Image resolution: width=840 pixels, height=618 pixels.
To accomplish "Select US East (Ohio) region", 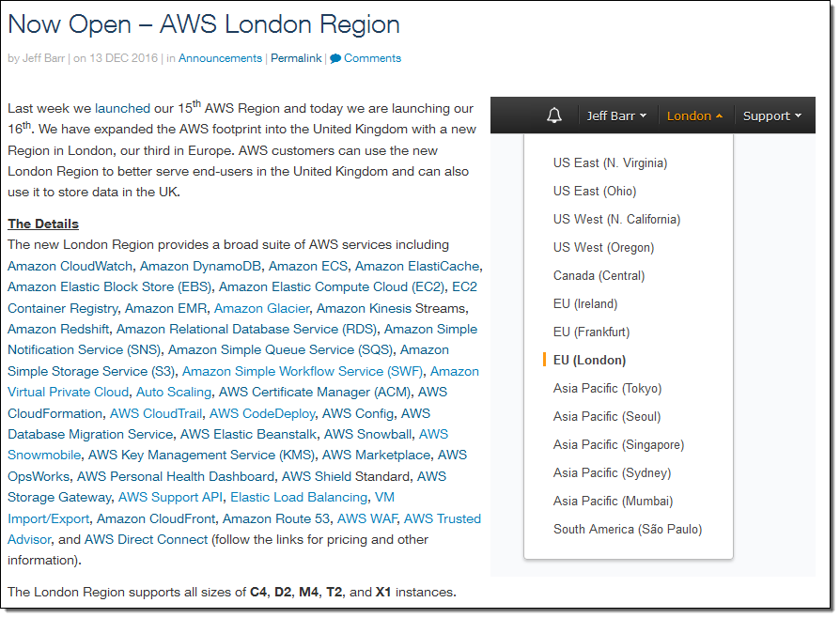I will 595,192.
